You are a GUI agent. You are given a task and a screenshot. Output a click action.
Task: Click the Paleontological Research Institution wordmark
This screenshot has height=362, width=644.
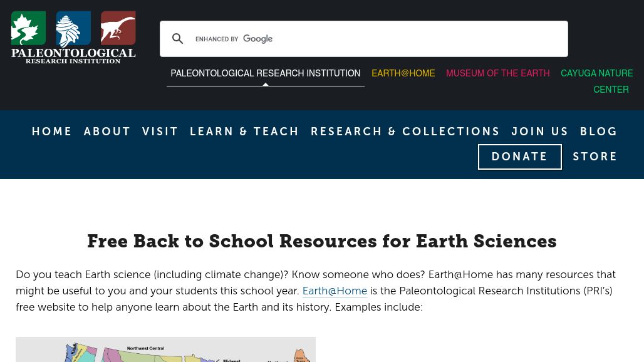[x=73, y=53]
